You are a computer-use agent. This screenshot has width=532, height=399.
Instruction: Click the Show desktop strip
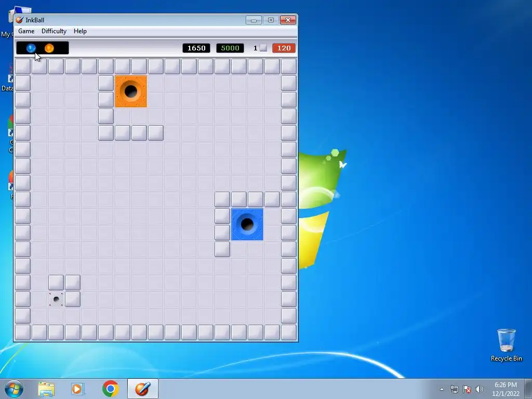coord(528,389)
